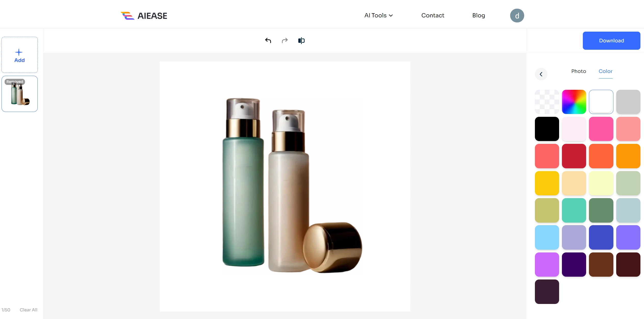Click the AIEASE logo
Image resolution: width=644 pixels, height=319 pixels.
[x=144, y=16]
